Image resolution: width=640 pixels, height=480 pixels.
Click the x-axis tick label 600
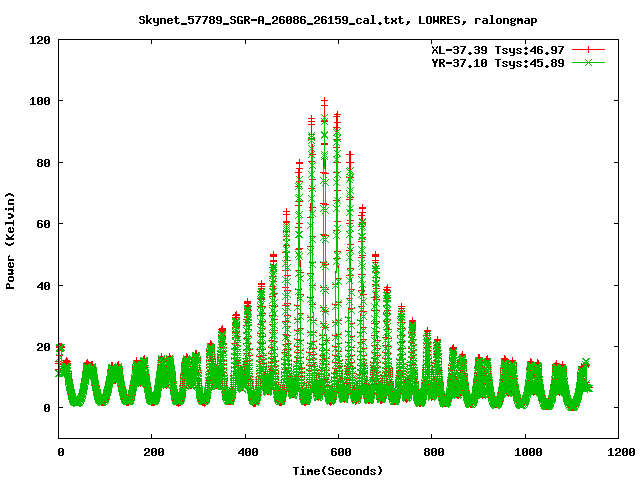[x=341, y=452]
